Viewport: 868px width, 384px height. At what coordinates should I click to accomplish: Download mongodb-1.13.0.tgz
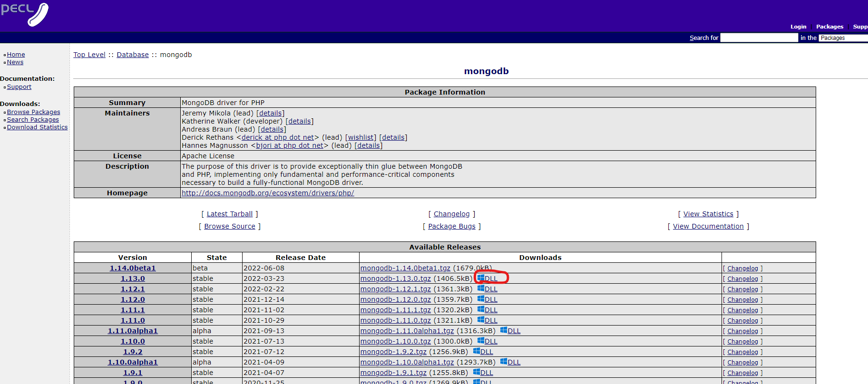(396, 278)
